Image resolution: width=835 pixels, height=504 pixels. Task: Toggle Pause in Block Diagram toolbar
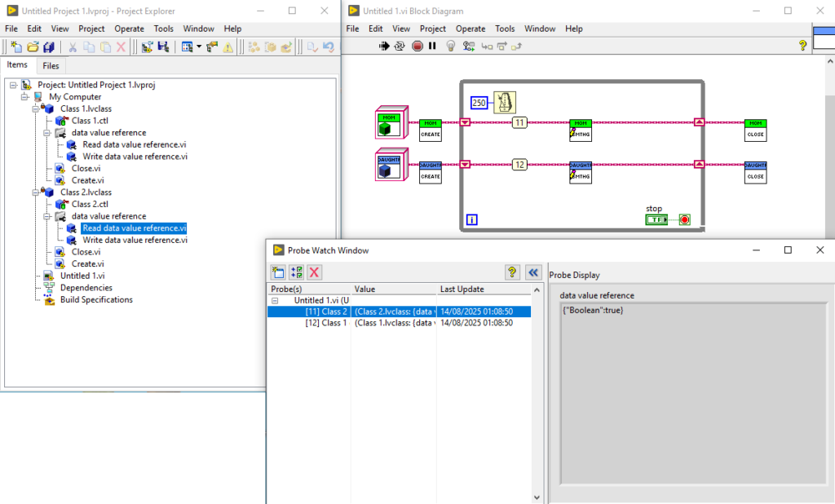[x=432, y=46]
